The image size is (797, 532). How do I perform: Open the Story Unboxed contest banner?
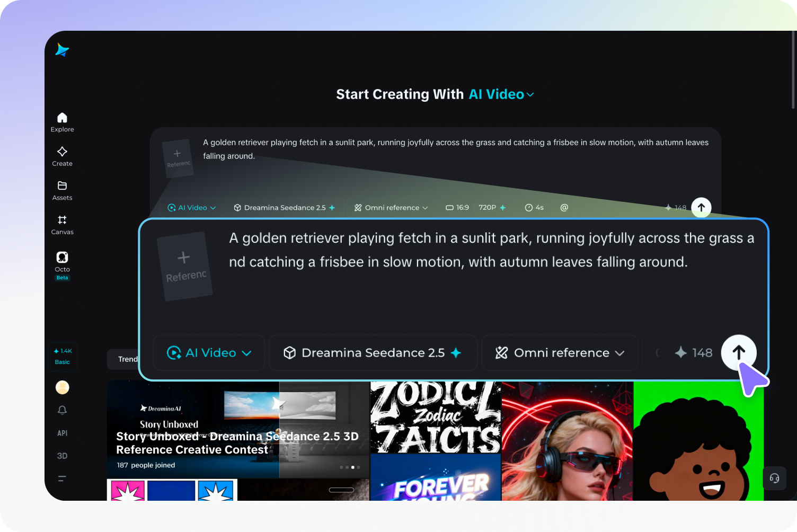coord(238,430)
